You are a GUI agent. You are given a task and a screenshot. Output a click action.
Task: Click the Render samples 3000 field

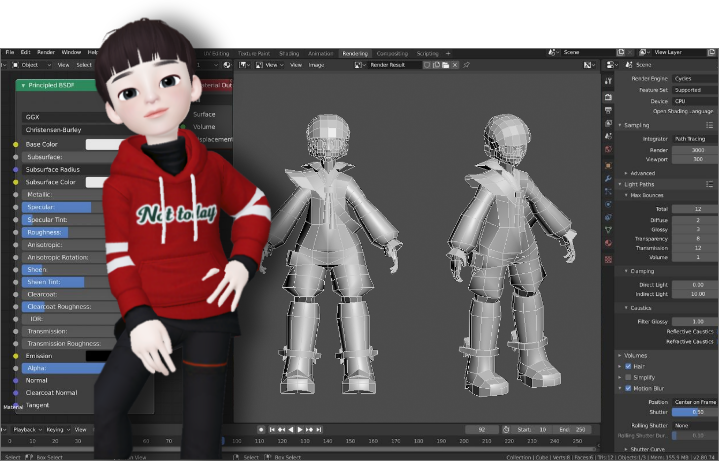695,150
